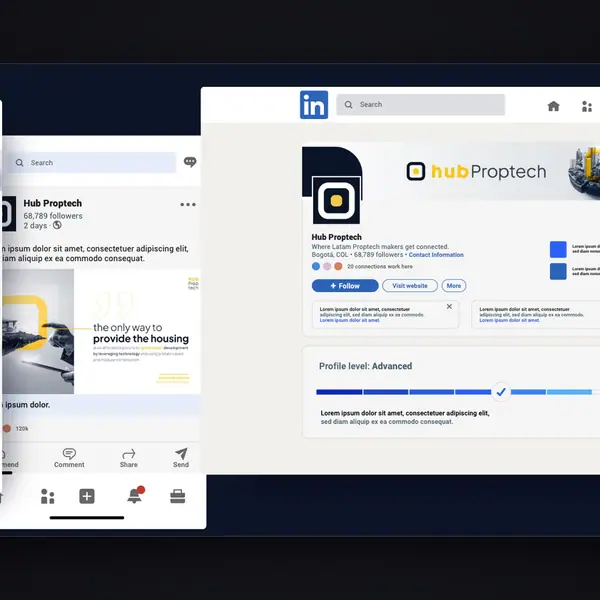Screen dimensions: 600x600
Task: Open the More button on profile
Action: coord(454,286)
